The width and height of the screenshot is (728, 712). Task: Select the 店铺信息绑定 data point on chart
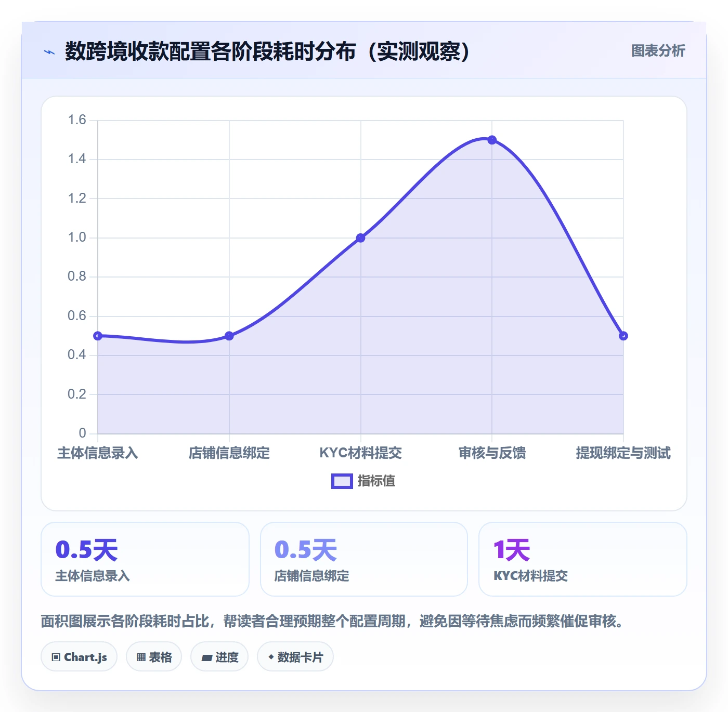(x=229, y=336)
